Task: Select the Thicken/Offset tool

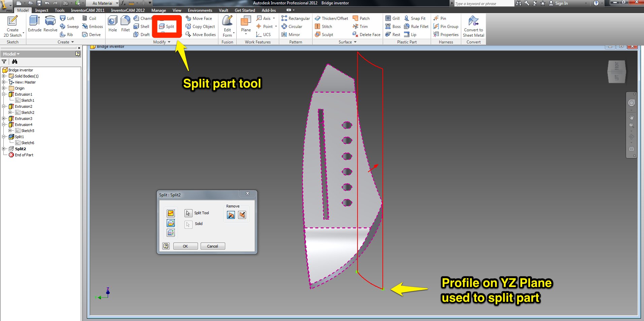Action: point(332,18)
